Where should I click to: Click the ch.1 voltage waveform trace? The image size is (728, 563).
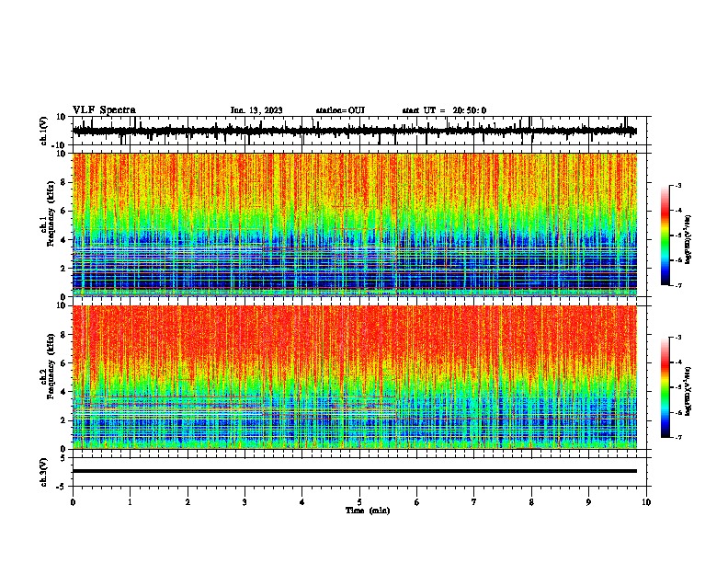(x=354, y=131)
